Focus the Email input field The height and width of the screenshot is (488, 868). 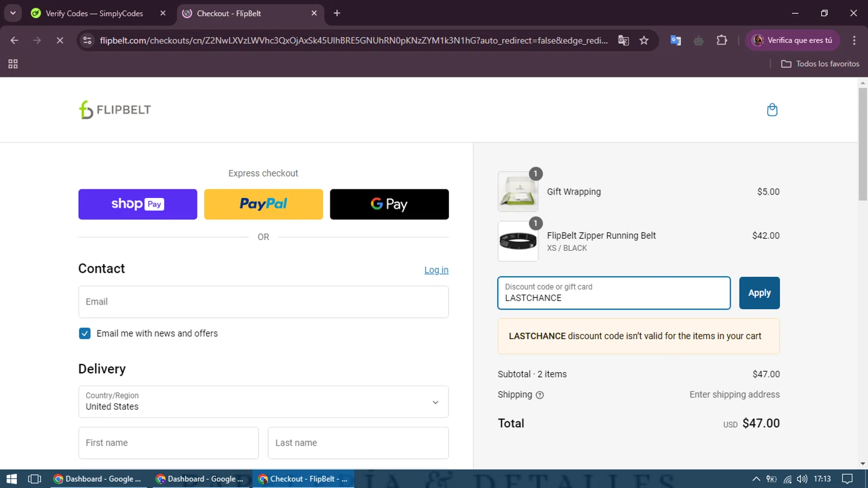263,302
